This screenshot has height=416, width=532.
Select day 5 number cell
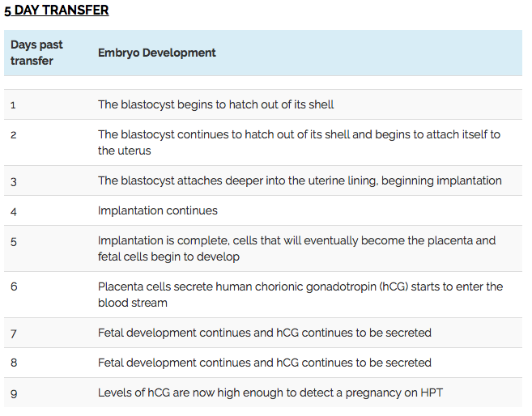point(13,242)
